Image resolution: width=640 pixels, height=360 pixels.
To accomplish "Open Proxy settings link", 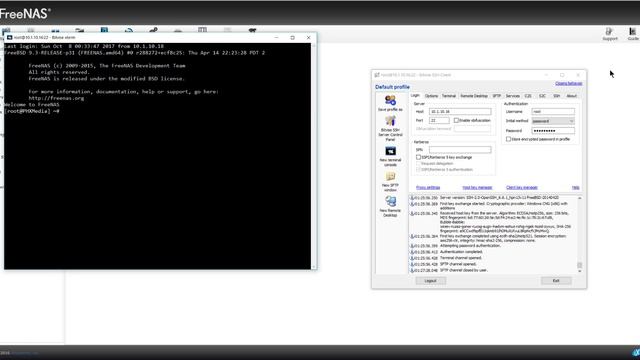I will coord(428,187).
